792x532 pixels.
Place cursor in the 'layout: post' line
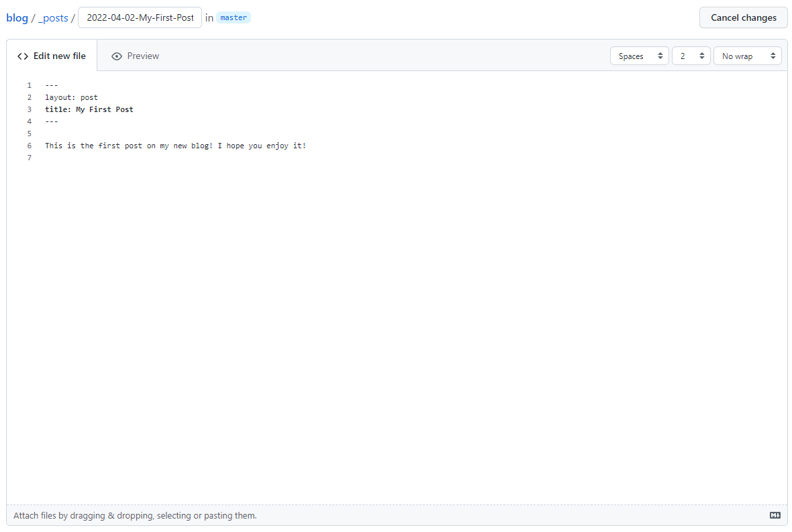click(x=71, y=97)
